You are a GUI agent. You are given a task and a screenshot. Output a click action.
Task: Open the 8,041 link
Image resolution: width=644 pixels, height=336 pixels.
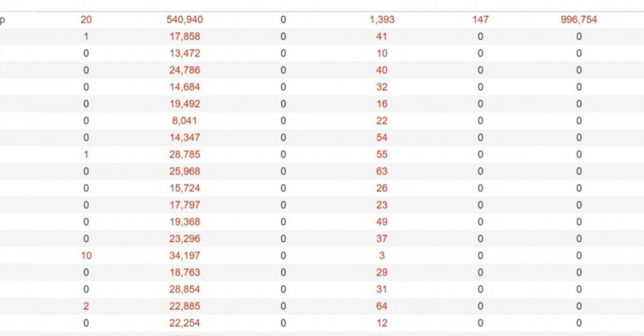[x=185, y=121]
